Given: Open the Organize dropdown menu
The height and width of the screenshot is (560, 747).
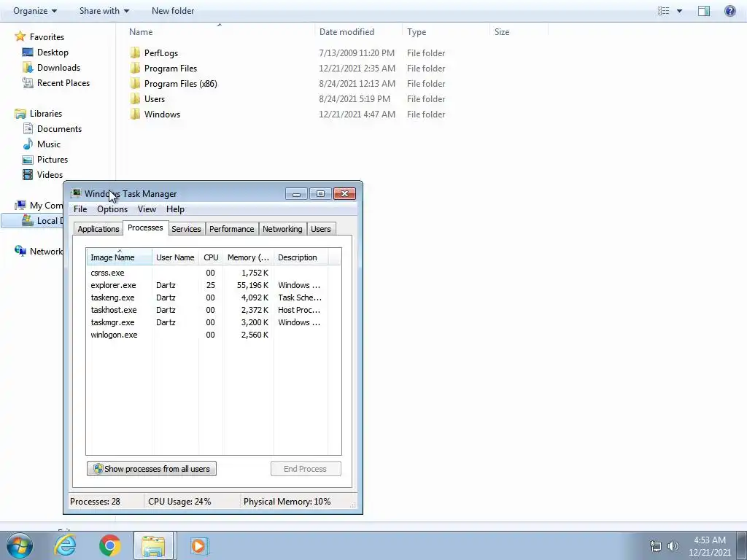Looking at the screenshot, I should tap(35, 10).
